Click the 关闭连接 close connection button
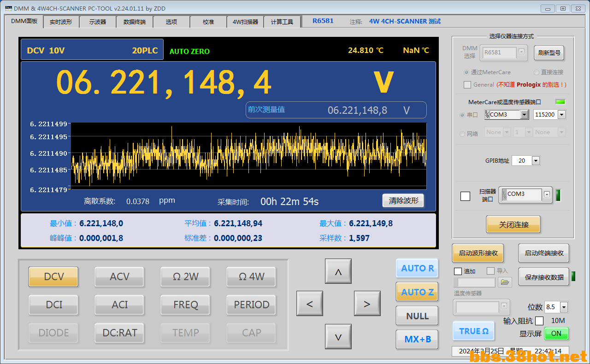590x364 pixels. [513, 225]
